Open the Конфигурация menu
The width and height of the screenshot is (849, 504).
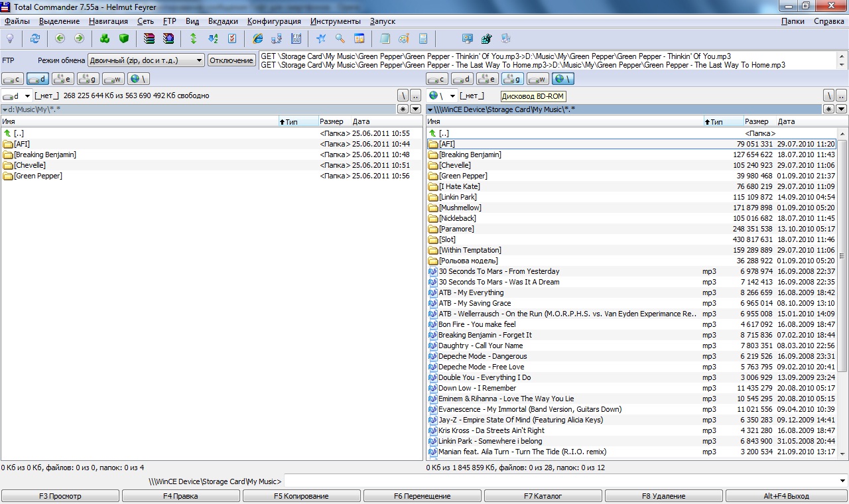(x=274, y=21)
